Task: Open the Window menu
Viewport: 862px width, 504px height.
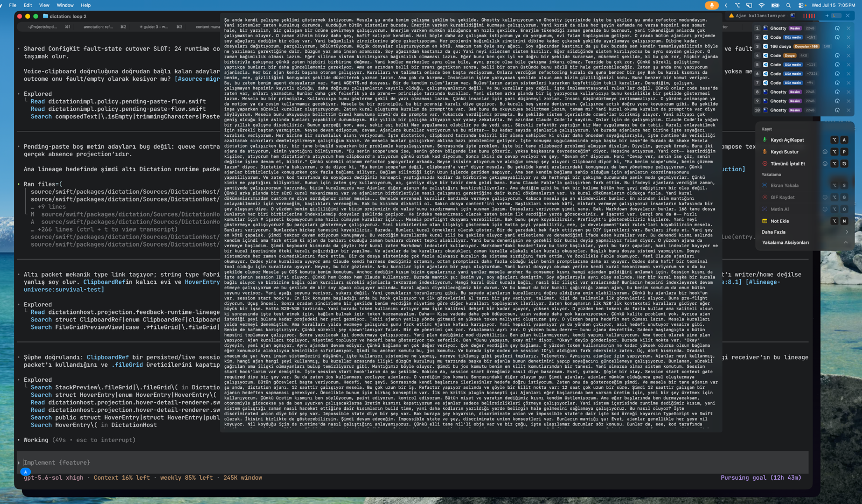Action: click(65, 5)
